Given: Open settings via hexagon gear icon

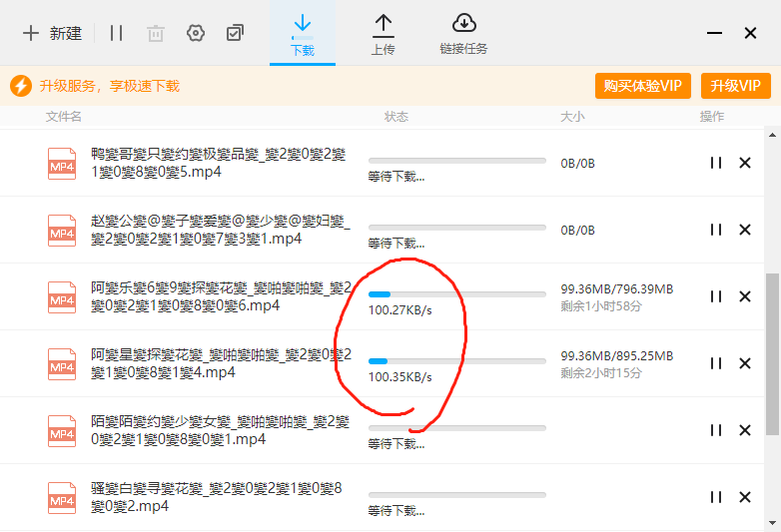Looking at the screenshot, I should (196, 33).
